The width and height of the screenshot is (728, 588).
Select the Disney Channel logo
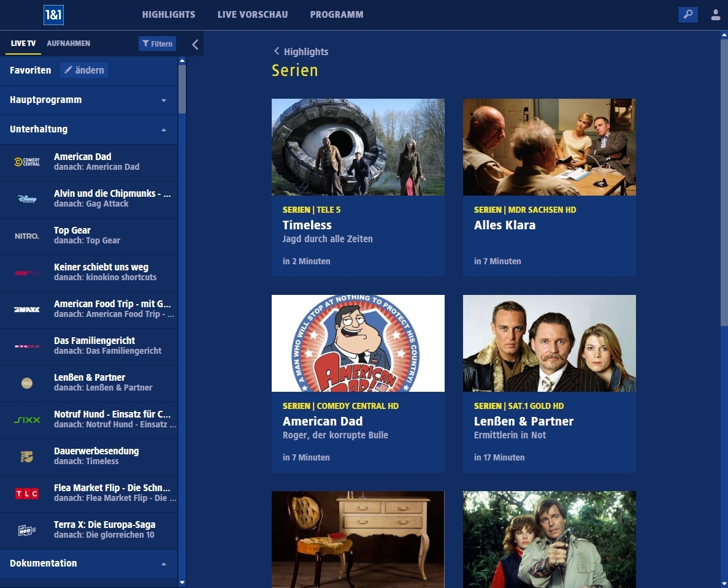27,199
